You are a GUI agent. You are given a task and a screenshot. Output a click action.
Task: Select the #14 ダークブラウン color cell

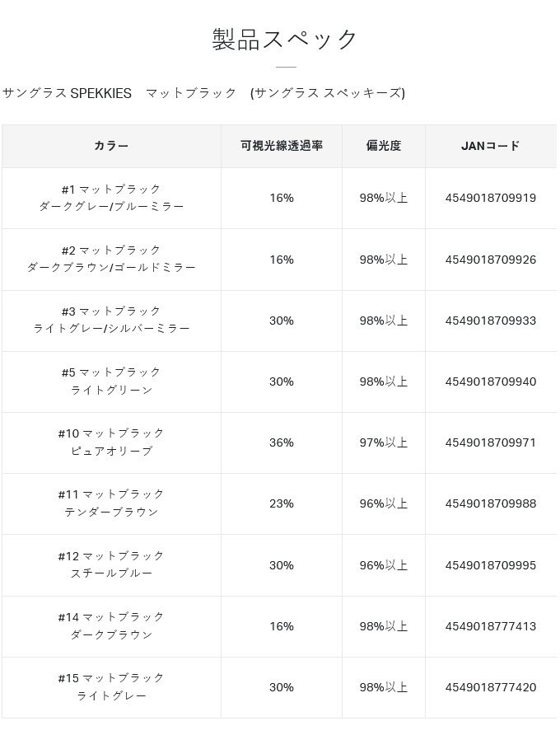tap(111, 625)
